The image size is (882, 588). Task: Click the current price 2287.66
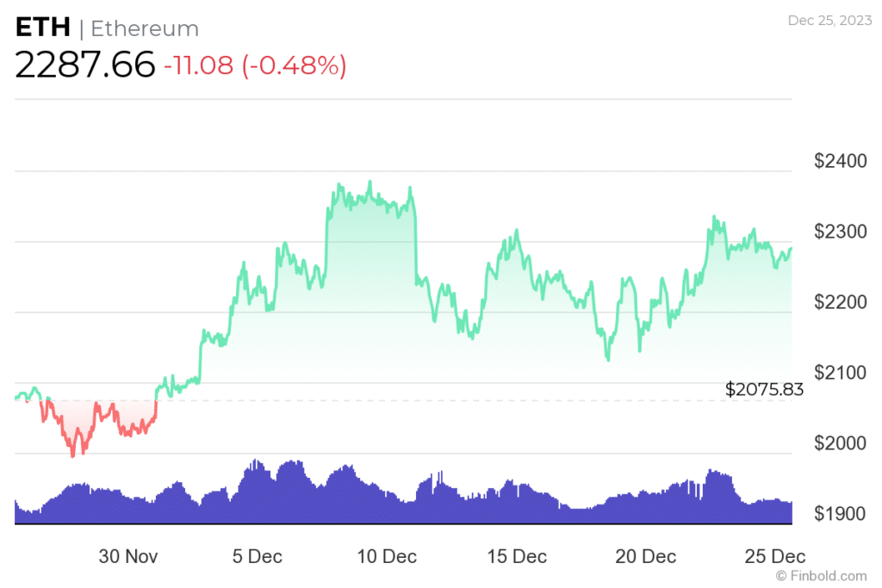pos(85,65)
